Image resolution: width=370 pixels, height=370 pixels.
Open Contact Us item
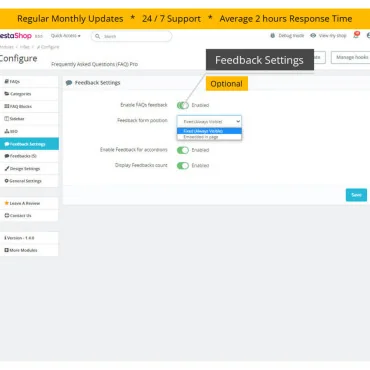pos(29,216)
